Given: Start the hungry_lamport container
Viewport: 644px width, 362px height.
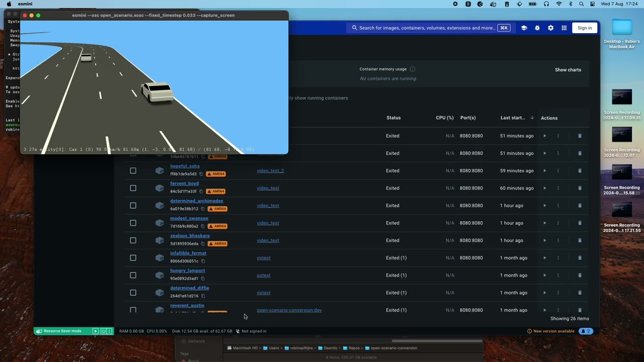Looking at the screenshot, I should (544, 275).
